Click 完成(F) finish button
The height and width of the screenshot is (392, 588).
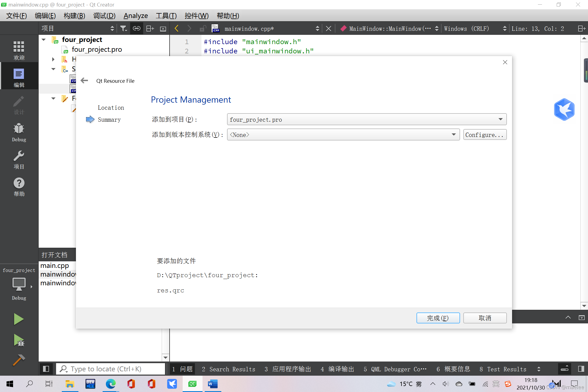pyautogui.click(x=438, y=318)
